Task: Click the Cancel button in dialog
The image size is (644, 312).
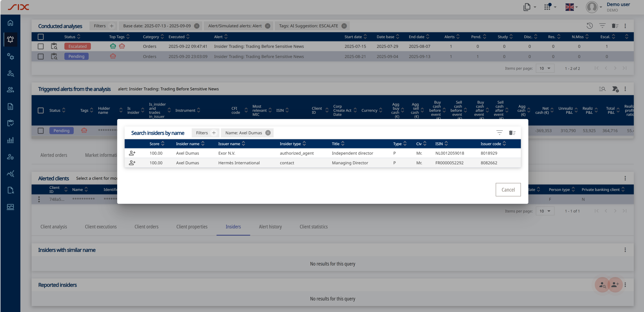Action: 508,190
